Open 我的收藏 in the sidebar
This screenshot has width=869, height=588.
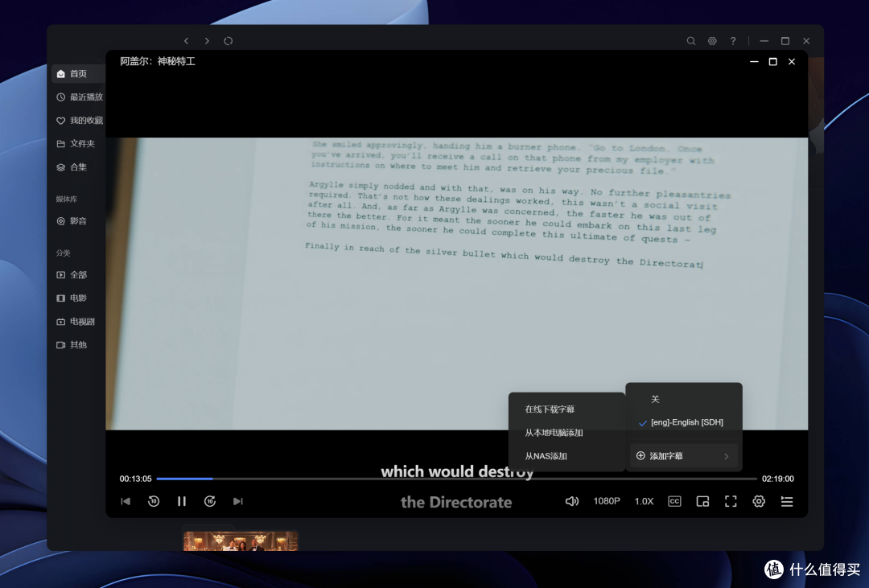point(78,121)
